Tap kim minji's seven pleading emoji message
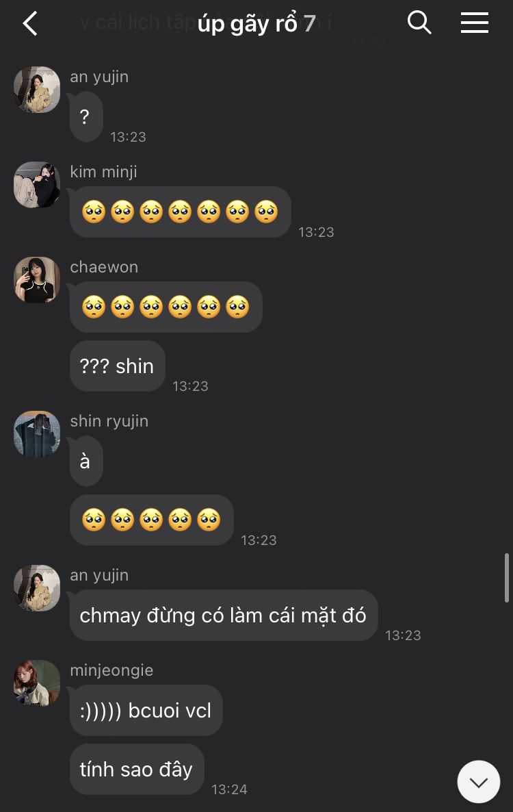Screen dimensions: 513x812 coord(180,212)
